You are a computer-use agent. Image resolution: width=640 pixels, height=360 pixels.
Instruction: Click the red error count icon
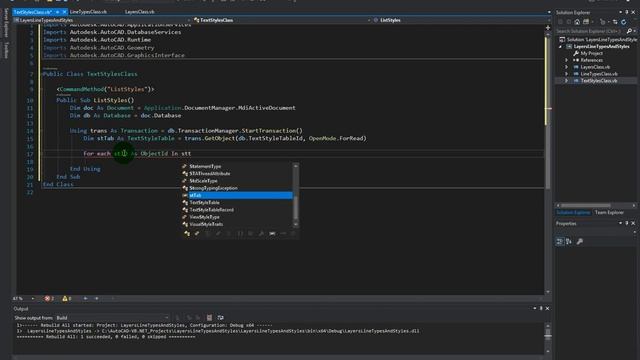[47, 298]
